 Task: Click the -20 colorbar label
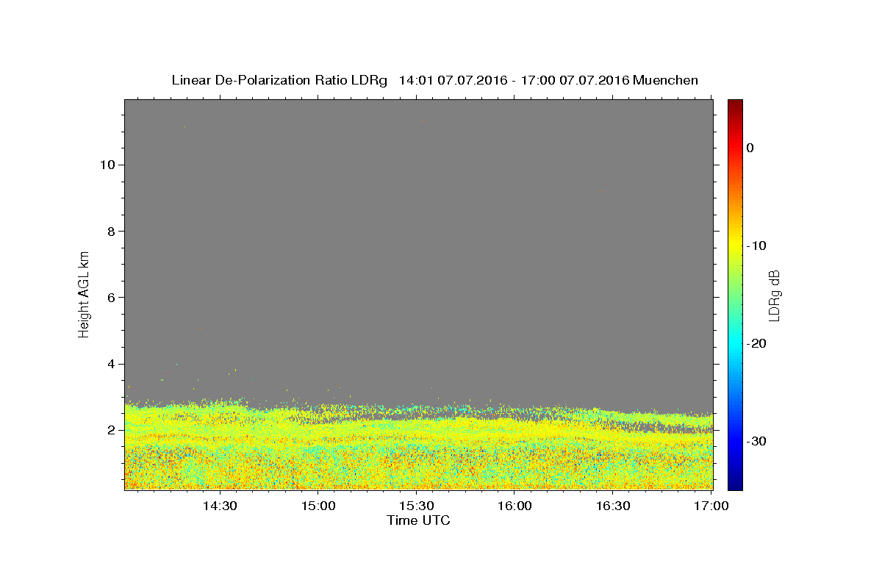[757, 343]
